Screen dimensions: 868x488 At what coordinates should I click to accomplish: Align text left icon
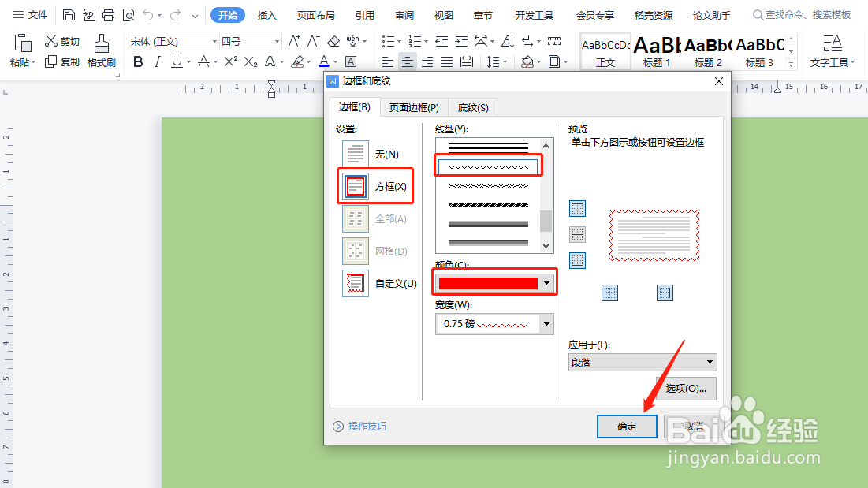388,62
